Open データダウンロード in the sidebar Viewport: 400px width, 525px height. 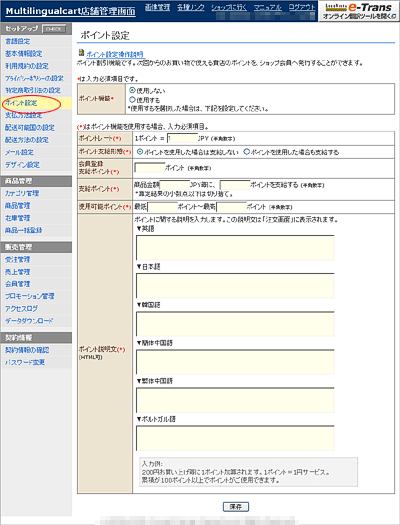click(29, 321)
